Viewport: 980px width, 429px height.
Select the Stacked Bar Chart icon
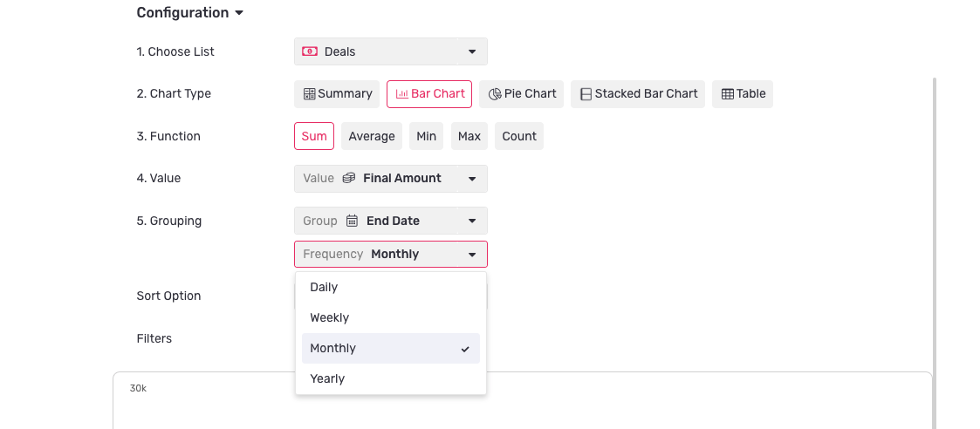(x=586, y=94)
